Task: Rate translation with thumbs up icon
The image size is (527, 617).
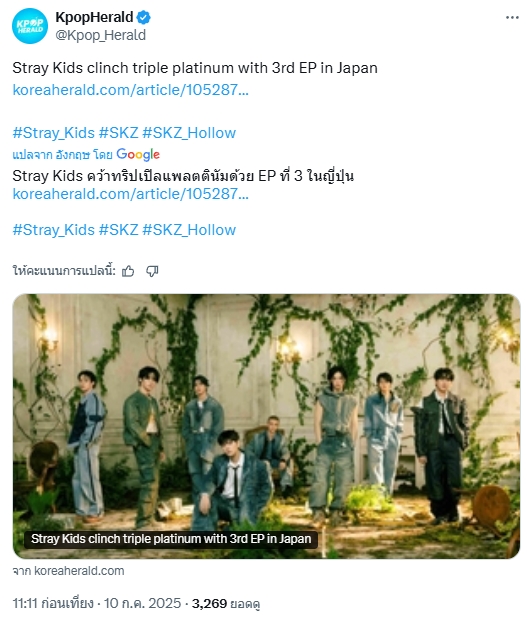Action: pyautogui.click(x=128, y=271)
